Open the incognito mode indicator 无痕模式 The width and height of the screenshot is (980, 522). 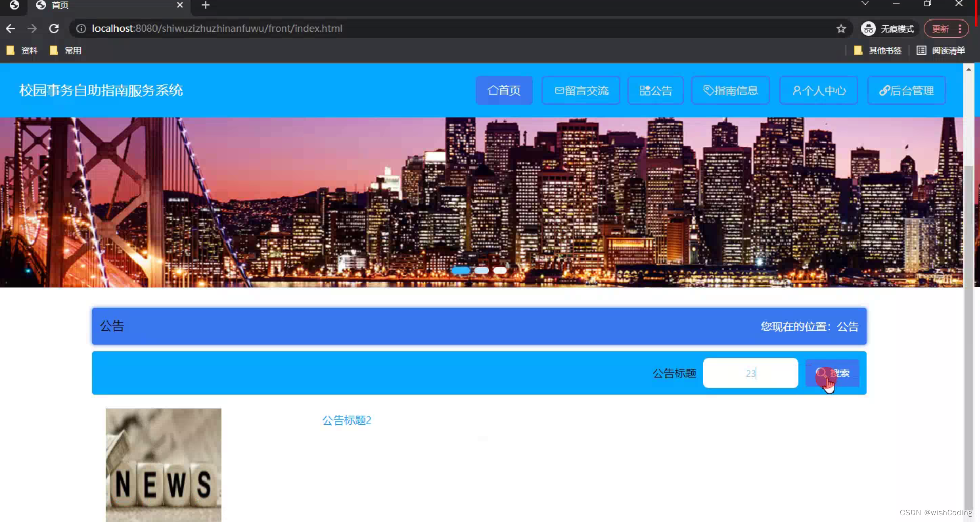(x=888, y=29)
